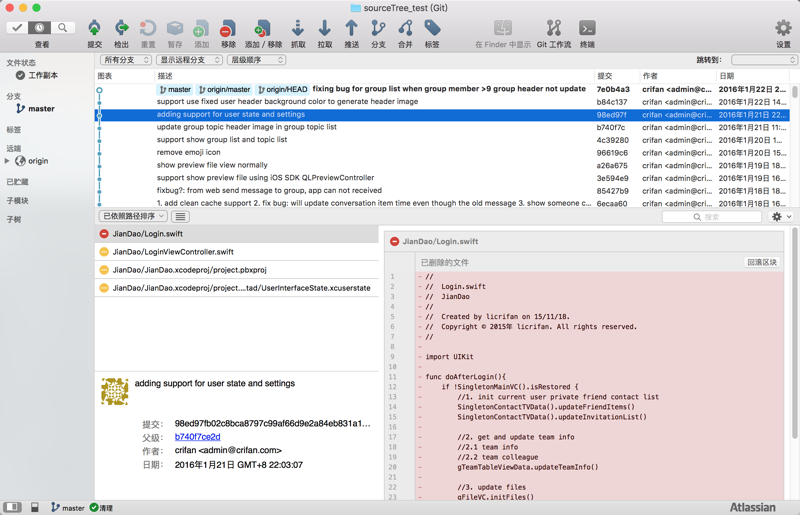Open 终端 terminal from the toolbar
The image size is (800, 515).
(587, 29)
